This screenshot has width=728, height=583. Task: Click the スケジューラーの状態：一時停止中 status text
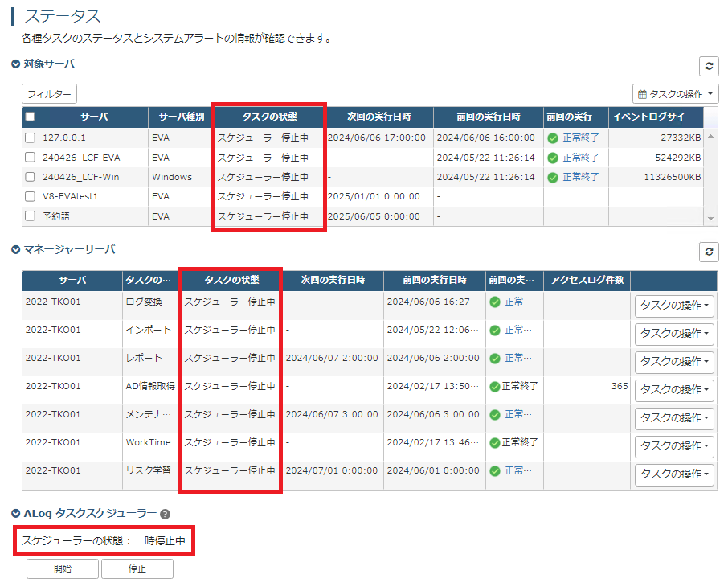pyautogui.click(x=104, y=540)
